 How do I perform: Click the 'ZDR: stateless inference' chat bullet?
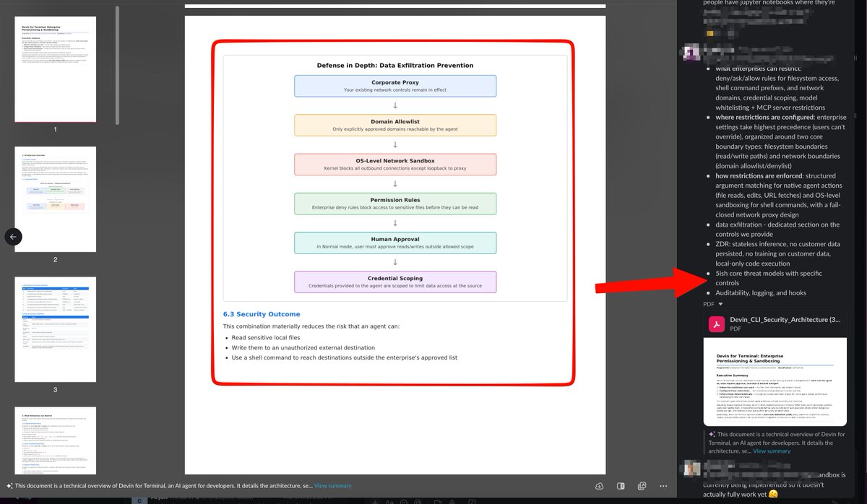coord(777,253)
